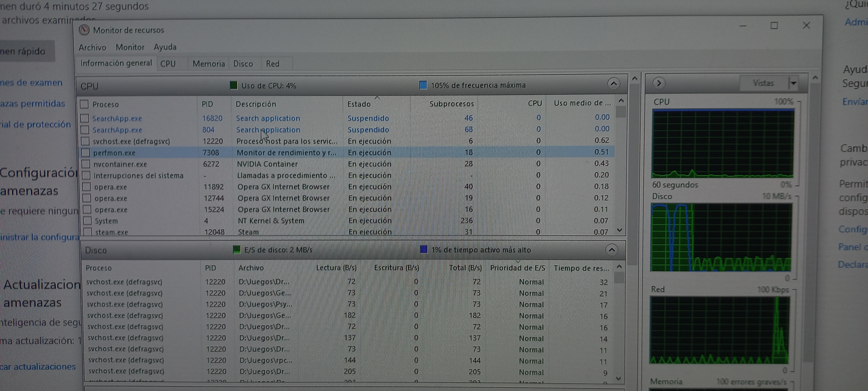
Task: Click the green E/S de disco indicator
Action: click(x=237, y=250)
